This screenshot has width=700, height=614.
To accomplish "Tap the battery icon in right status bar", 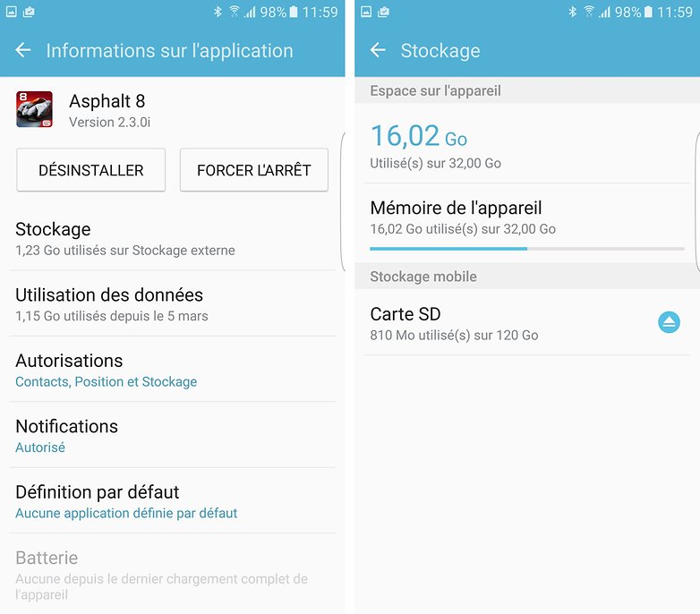I will pyautogui.click(x=648, y=12).
